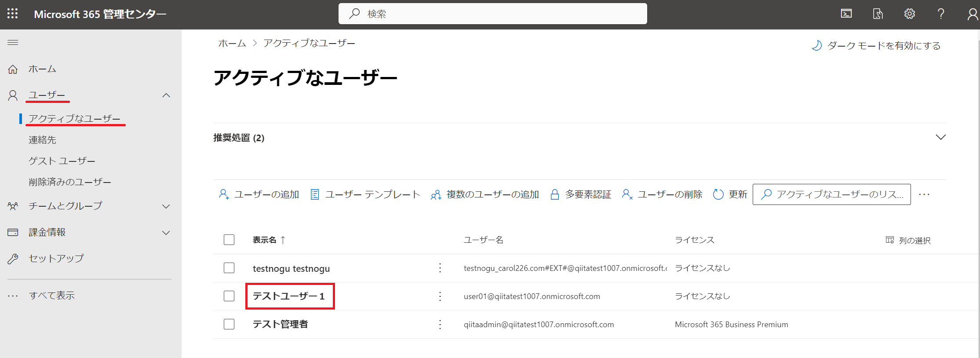Click the home icon in sidebar
This screenshot has height=358, width=980.
click(x=13, y=69)
